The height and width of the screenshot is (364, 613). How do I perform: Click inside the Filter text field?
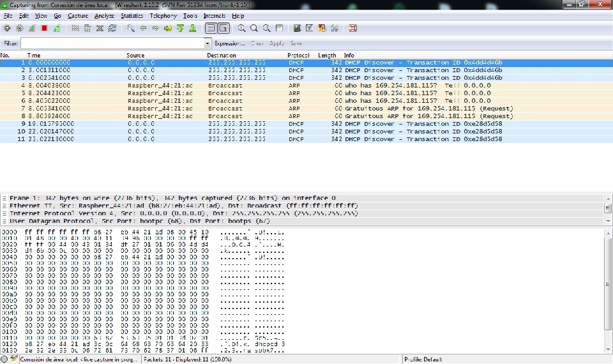pyautogui.click(x=112, y=43)
